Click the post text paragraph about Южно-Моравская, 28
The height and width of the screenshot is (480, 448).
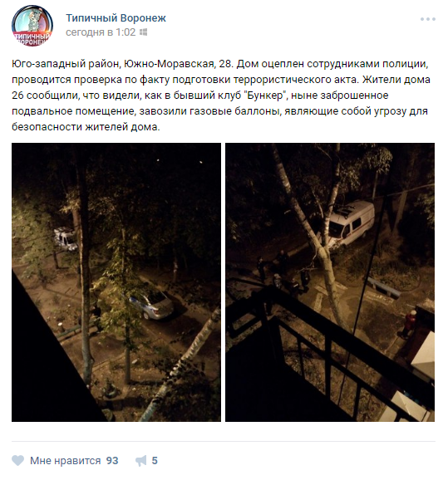pyautogui.click(x=221, y=96)
